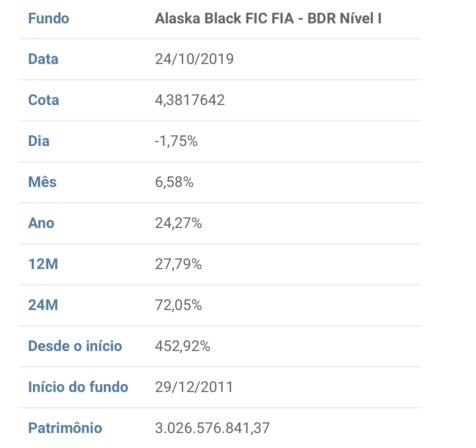Click the "Desde o início" label

pos(75,346)
